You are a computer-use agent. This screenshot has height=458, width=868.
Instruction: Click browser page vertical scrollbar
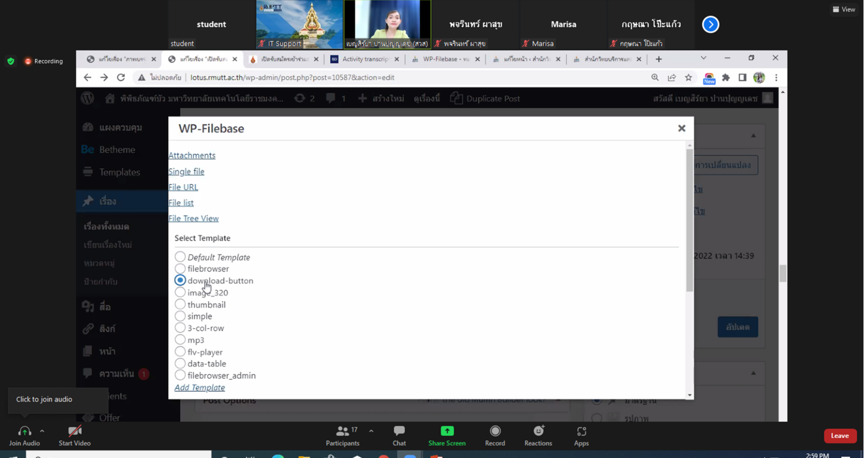(783, 273)
